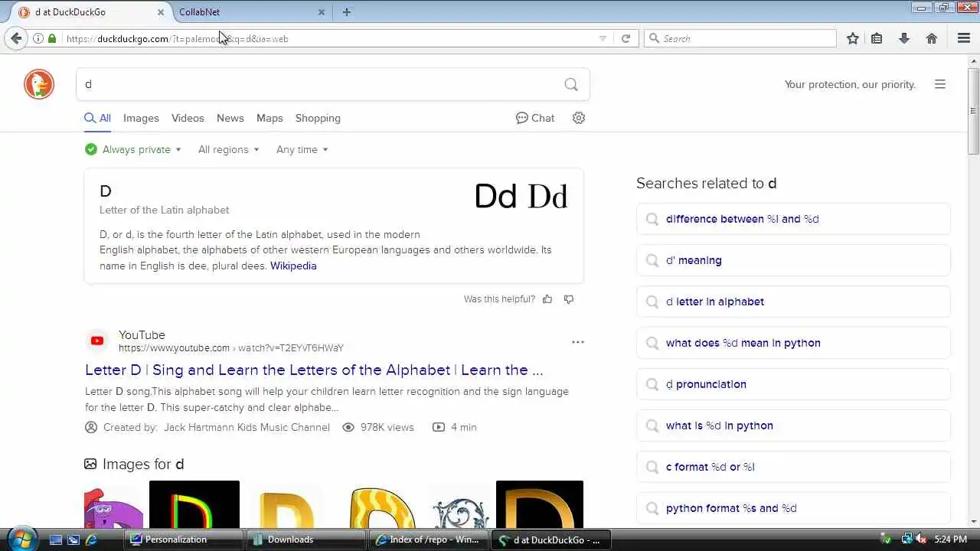Switch to the CollabNet browser tab
This screenshot has width=980, height=551.
pyautogui.click(x=251, y=12)
